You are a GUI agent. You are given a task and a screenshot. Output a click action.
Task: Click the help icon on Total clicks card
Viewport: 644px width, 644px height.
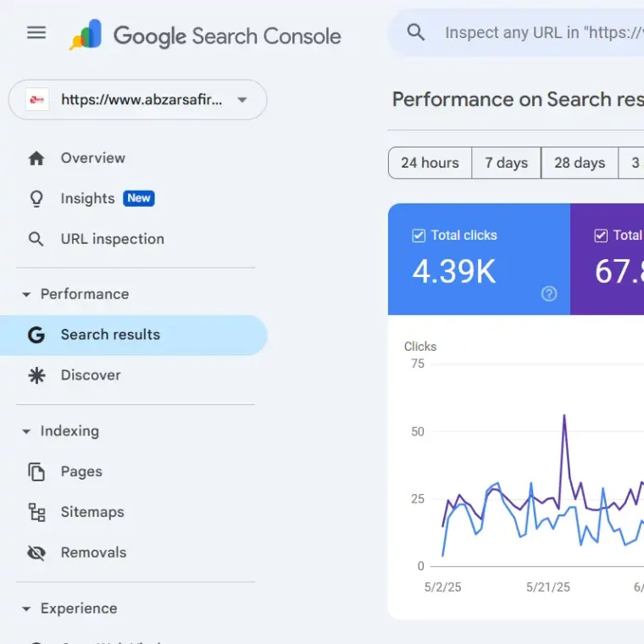549,294
